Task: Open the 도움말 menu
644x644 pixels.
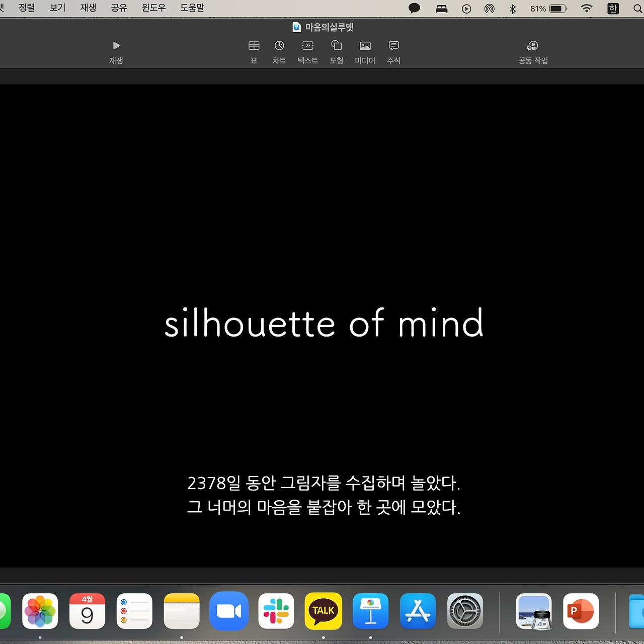Action: 192,8
